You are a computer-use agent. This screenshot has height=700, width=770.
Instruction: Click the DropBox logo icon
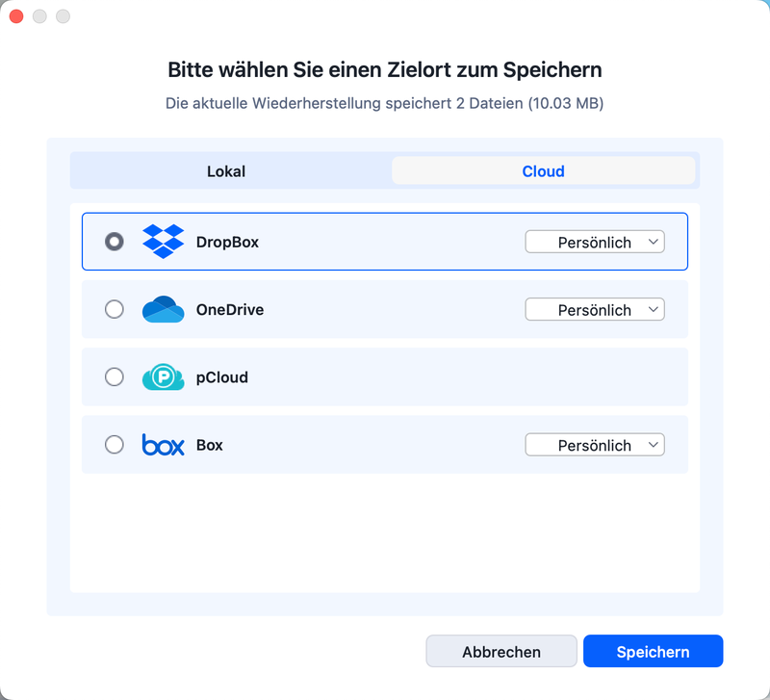(163, 242)
